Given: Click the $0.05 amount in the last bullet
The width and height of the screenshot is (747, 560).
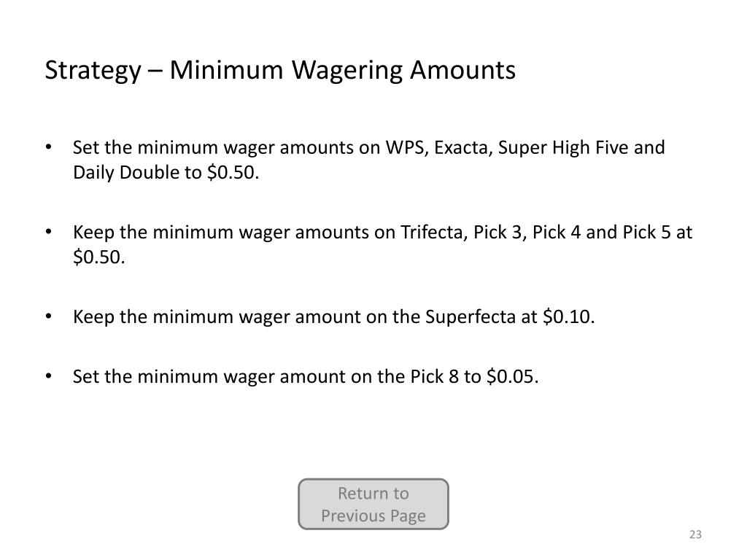Looking at the screenshot, I should pos(512,377).
